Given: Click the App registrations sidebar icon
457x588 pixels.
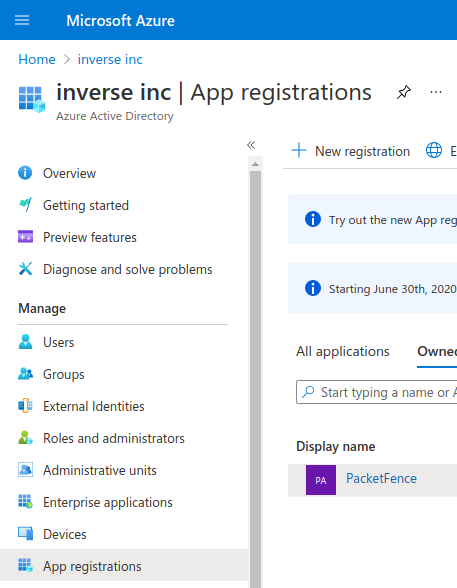Looking at the screenshot, I should (x=25, y=566).
